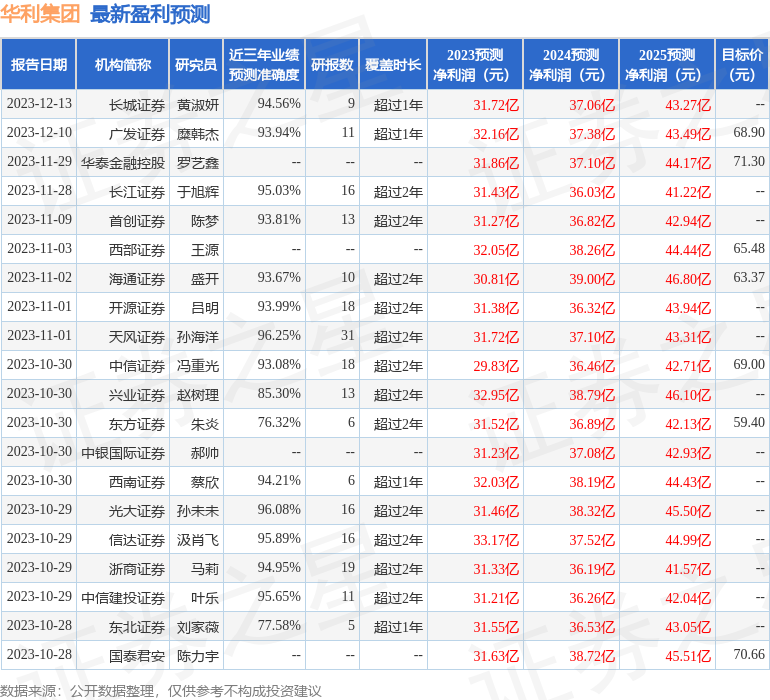Click researcher name 刘家薇
The image size is (770, 700).
point(198,626)
